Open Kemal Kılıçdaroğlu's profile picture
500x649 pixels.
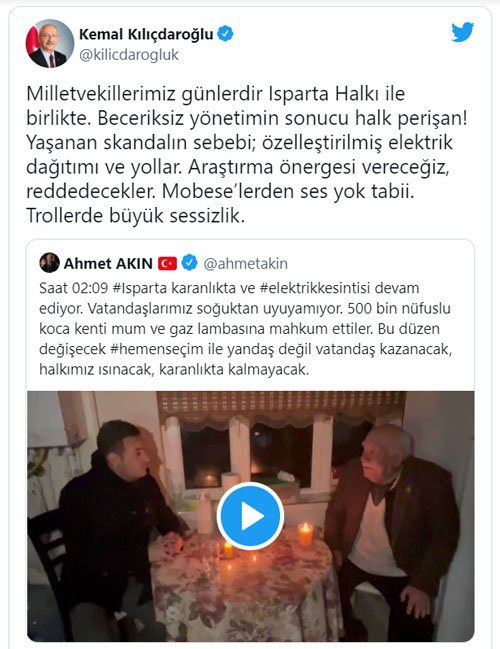click(x=50, y=43)
